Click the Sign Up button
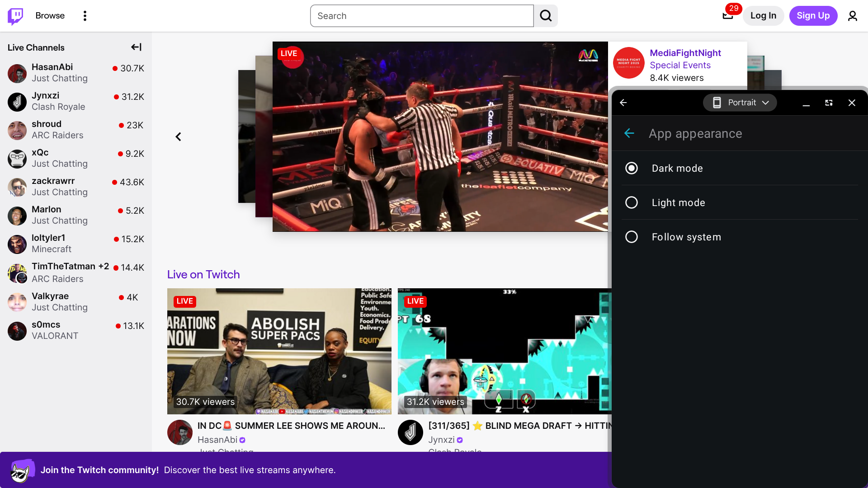Viewport: 868px width, 488px height. tap(813, 16)
